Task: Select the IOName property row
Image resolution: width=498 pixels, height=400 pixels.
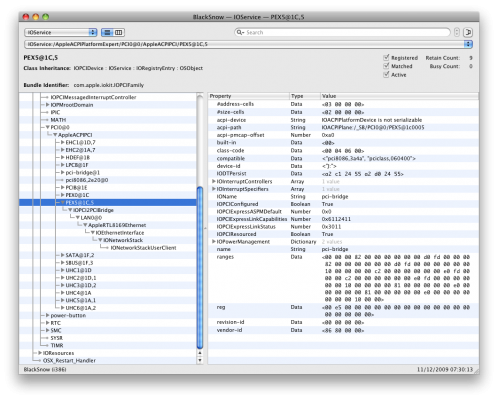Action: [343, 197]
